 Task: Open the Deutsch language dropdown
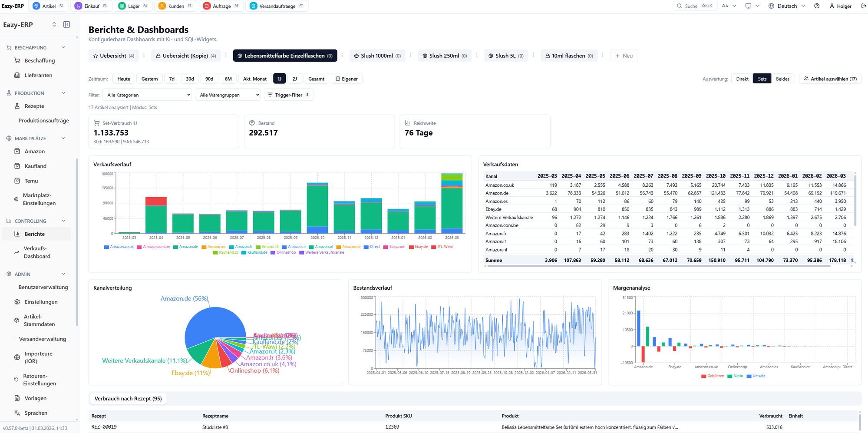tap(787, 6)
